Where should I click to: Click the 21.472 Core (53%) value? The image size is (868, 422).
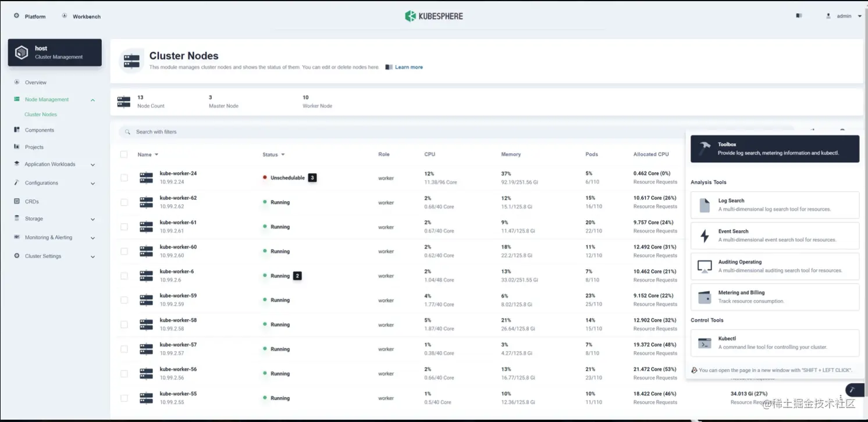tap(655, 369)
